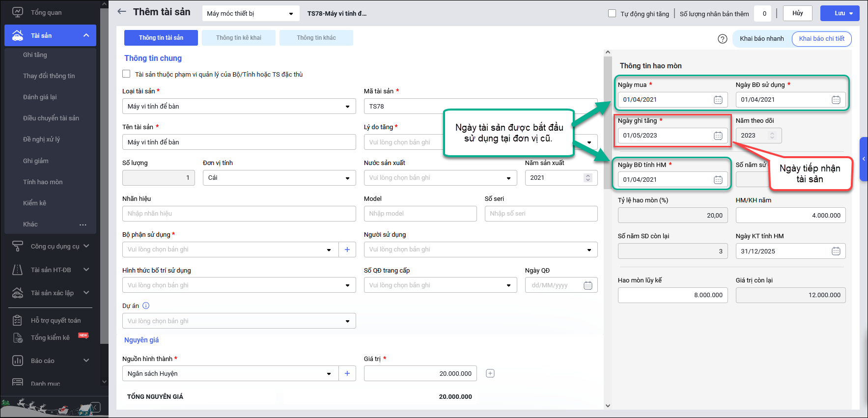Click the Nhãn hiệu input field

[239, 214]
